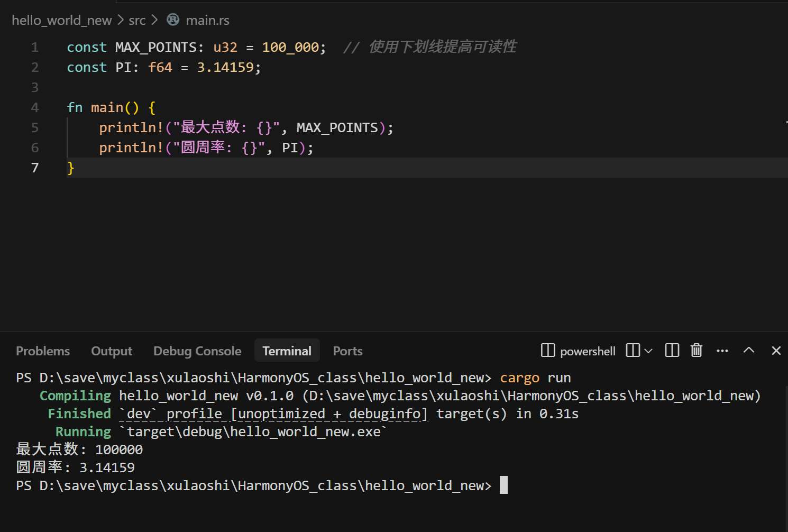
Task: Click terminal output '最大点数: 100000'
Action: (x=79, y=450)
